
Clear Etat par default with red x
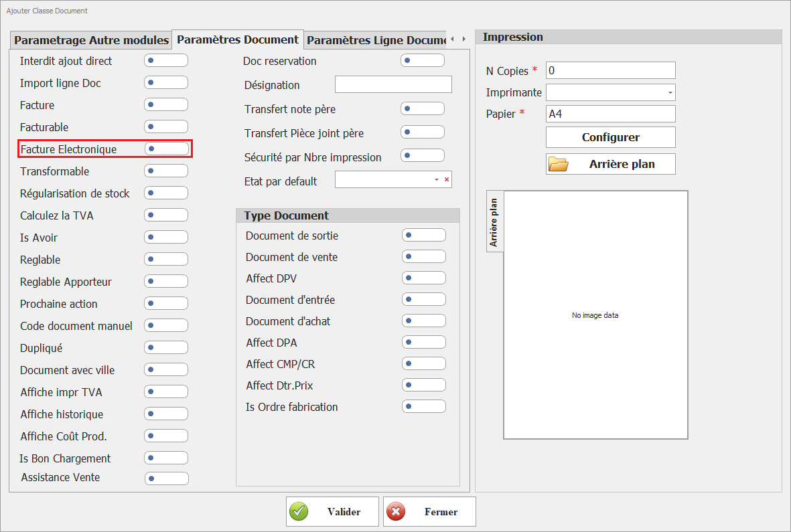point(447,179)
